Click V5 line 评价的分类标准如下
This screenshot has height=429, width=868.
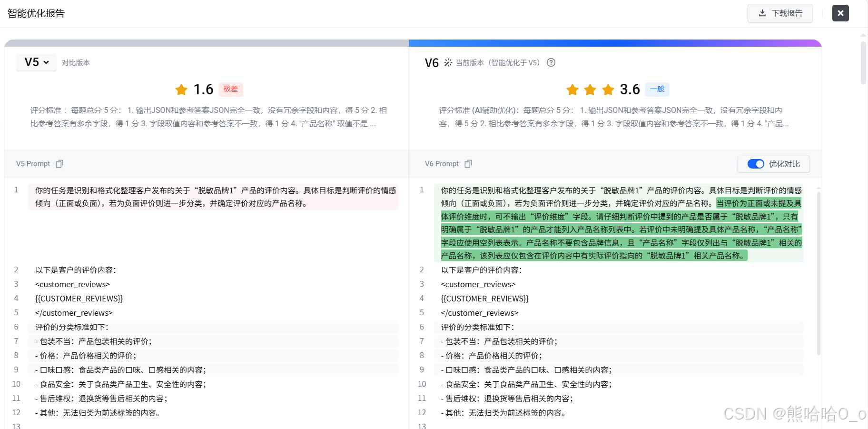click(x=72, y=327)
